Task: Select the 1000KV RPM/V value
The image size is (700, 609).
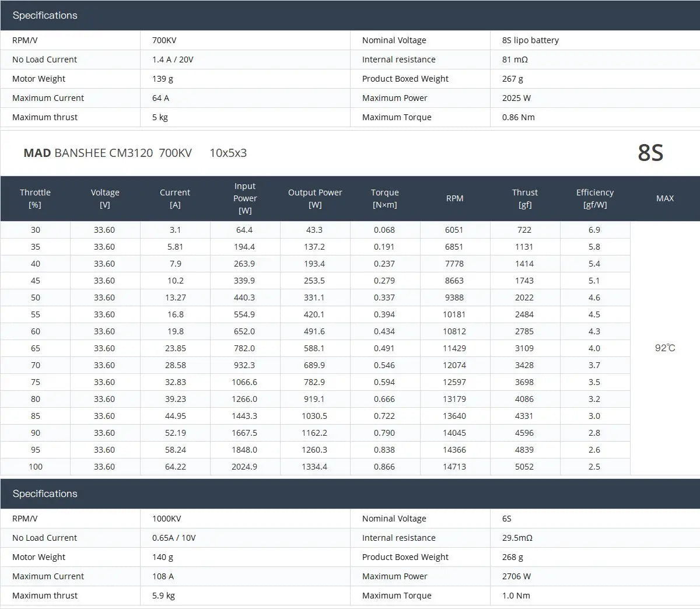Action: [x=167, y=519]
